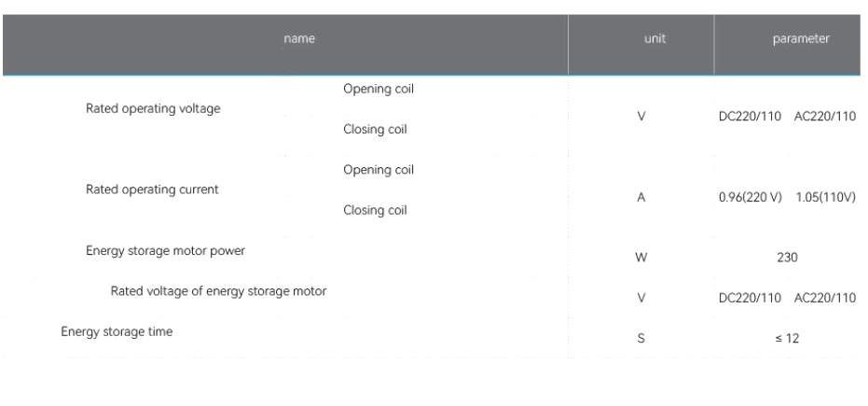The image size is (868, 406).
Task: Click 'Opening coil' under rated operating voltage
Action: click(379, 90)
